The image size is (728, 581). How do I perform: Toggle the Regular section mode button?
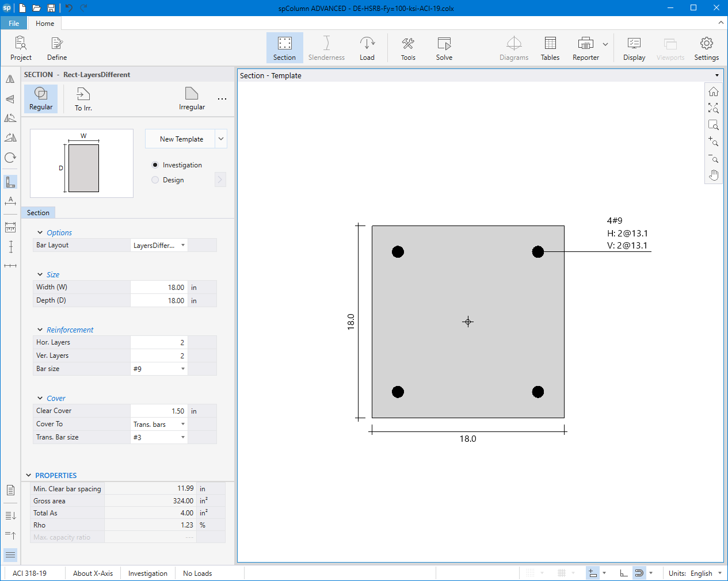click(41, 99)
